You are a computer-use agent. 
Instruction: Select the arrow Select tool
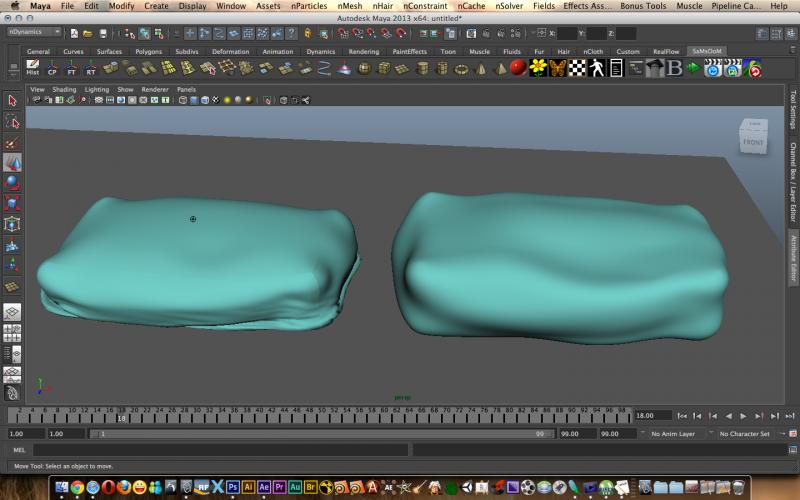(12, 101)
